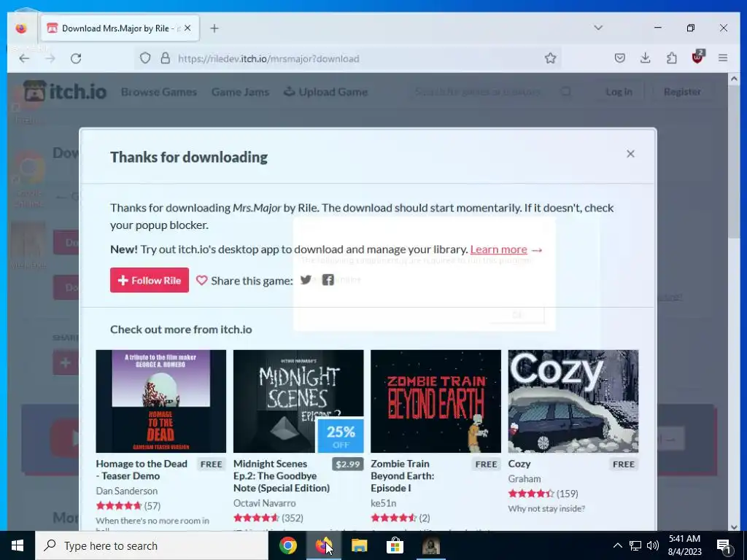747x560 pixels.
Task: Click Zombie Train Beyond Earth: Episode I title
Action: coord(403,475)
